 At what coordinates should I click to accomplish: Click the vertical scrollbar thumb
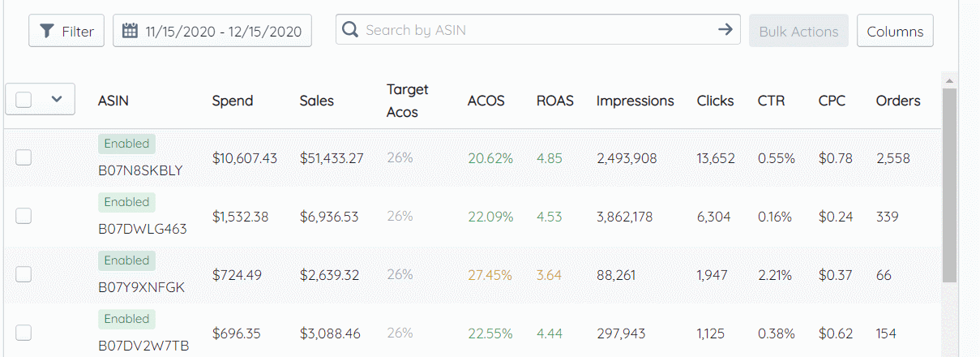coord(949,185)
